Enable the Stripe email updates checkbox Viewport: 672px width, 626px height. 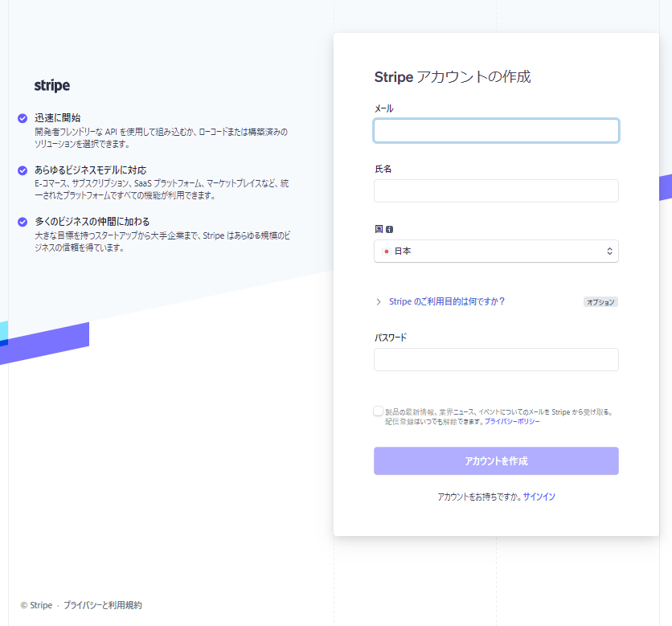click(378, 411)
